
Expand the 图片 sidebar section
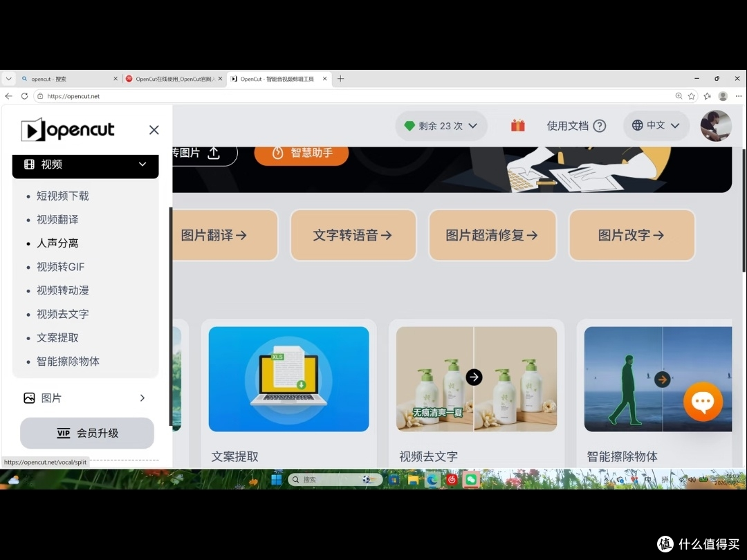coord(85,398)
